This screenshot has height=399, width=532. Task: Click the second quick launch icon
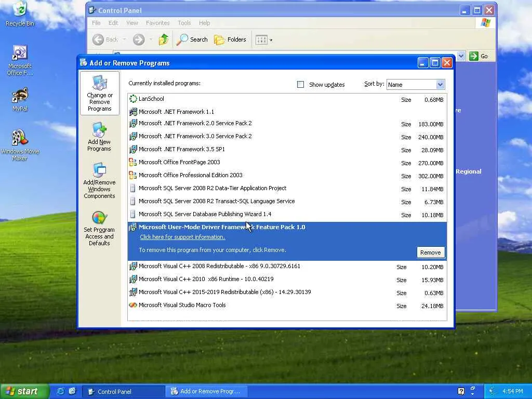72,391
